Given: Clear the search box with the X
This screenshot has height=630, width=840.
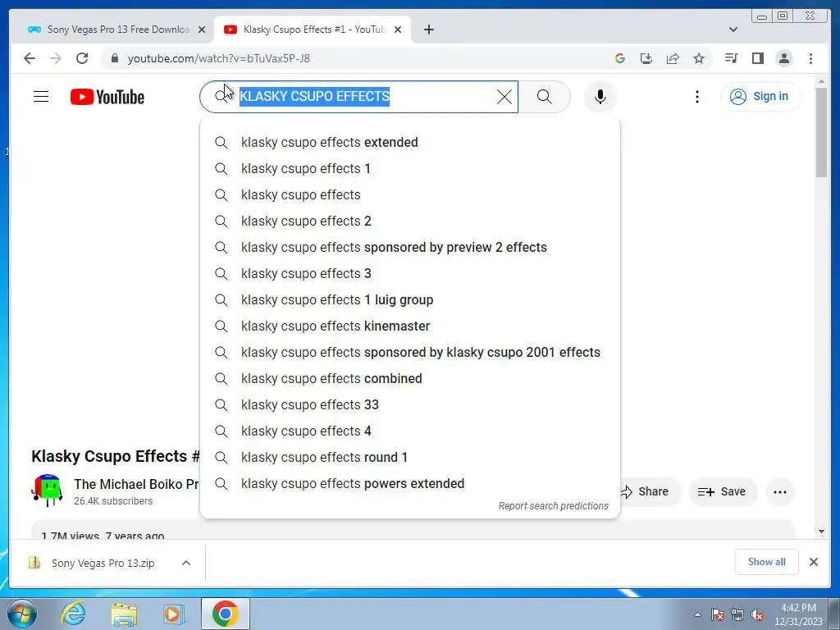Looking at the screenshot, I should tap(504, 97).
